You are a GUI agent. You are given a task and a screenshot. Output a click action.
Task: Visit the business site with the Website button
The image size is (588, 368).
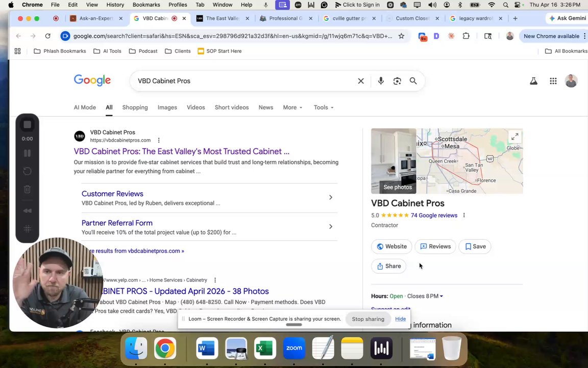point(391,246)
